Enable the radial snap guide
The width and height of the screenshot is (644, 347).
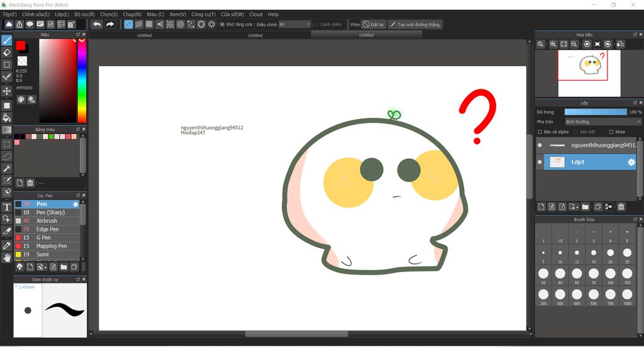170,25
